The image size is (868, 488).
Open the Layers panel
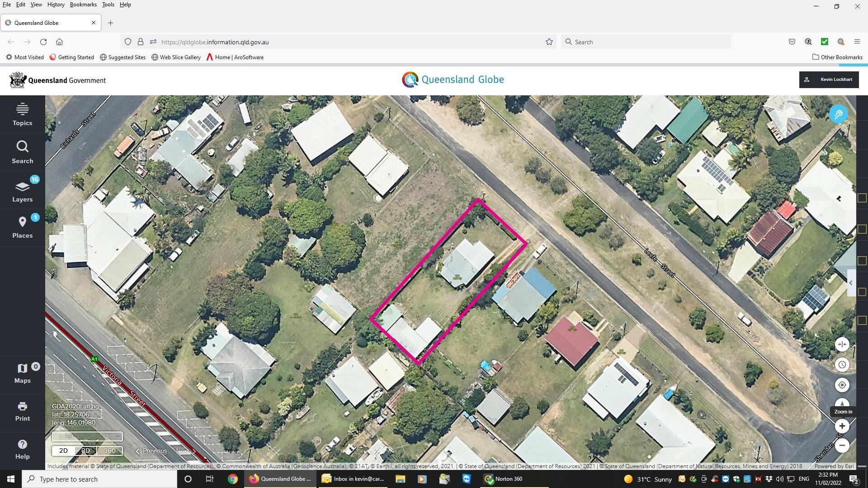pyautogui.click(x=22, y=191)
